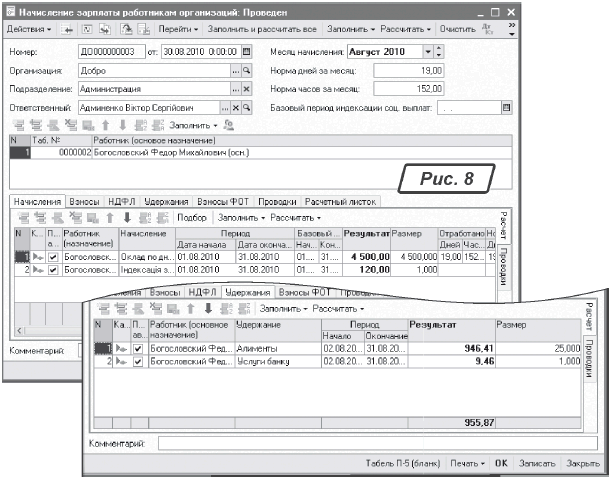Toggle checkbox on the Оклад по дн. accrual row
Viewport: 610px width, 478px height.
point(53,257)
